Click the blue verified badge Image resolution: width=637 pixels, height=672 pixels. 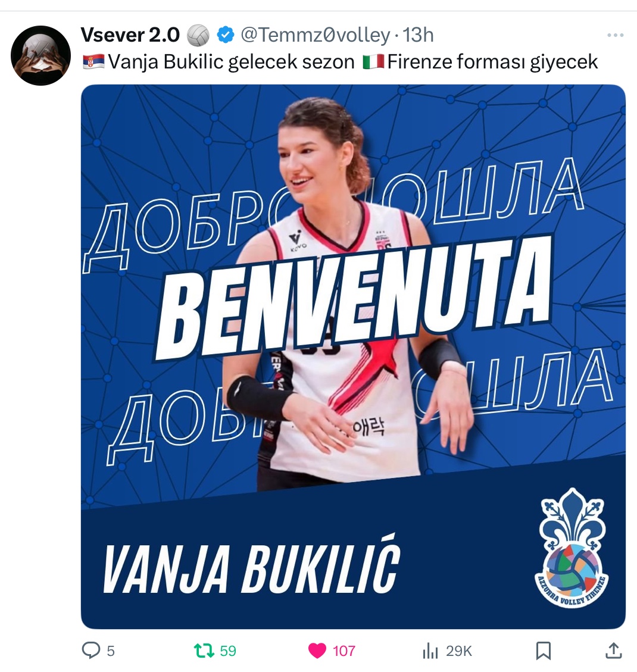[226, 35]
